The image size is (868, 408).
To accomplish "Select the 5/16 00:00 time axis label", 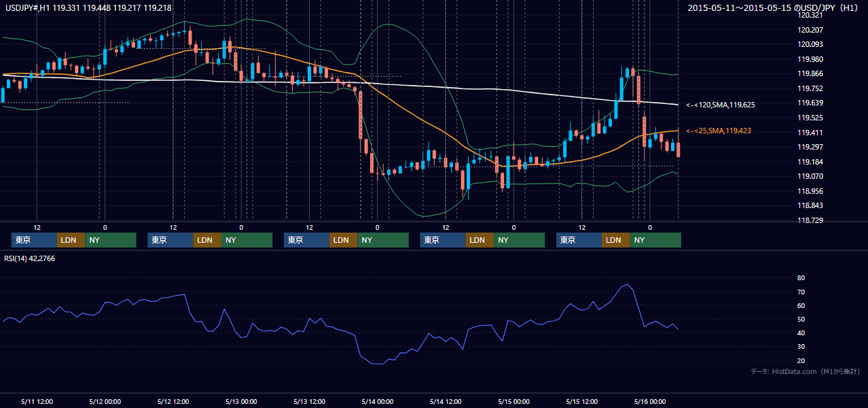I will (x=649, y=401).
